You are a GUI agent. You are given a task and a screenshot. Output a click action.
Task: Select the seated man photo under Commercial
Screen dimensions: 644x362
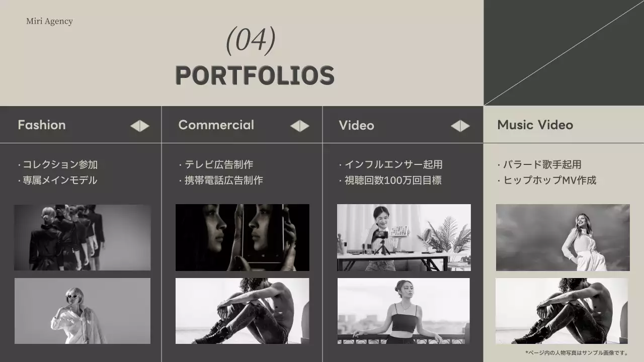tap(243, 311)
